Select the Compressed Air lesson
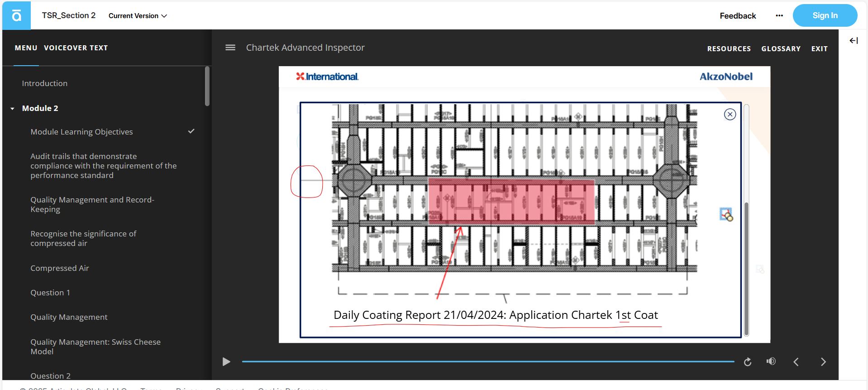Viewport: 868px width, 390px height. click(60, 268)
